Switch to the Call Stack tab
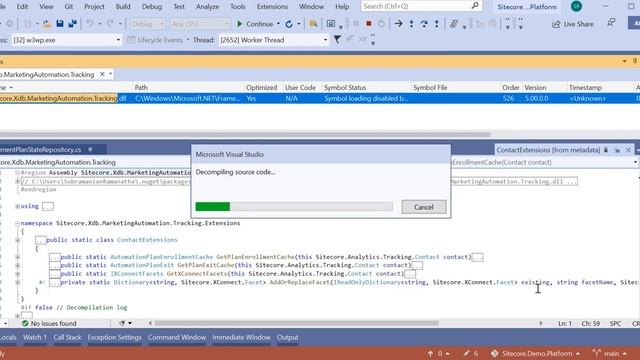This screenshot has width=640, height=360. click(x=67, y=338)
